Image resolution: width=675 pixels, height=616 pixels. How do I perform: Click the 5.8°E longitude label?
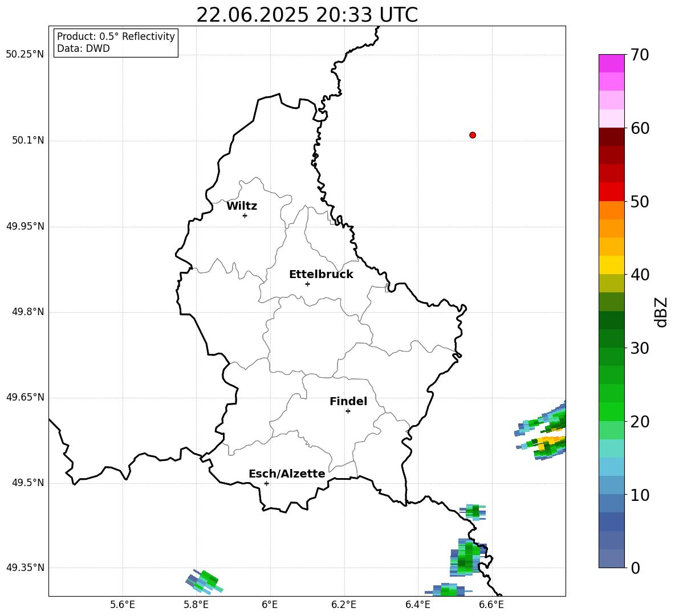click(196, 605)
